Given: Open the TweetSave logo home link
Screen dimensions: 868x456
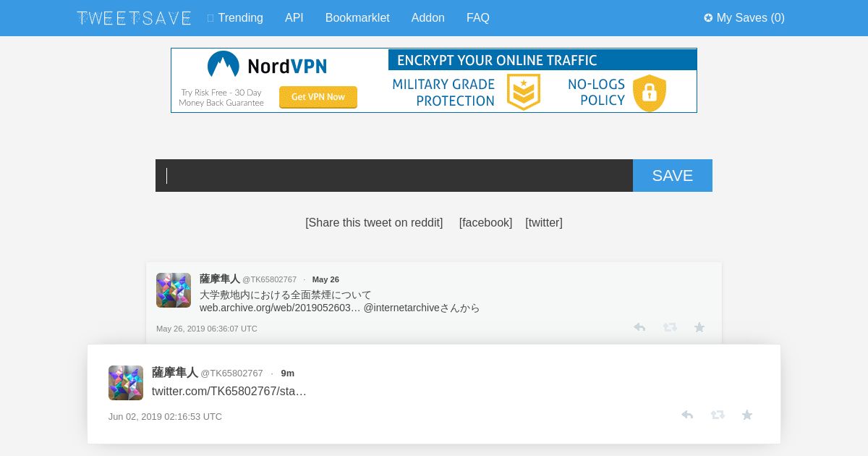Looking at the screenshot, I should [x=134, y=18].
